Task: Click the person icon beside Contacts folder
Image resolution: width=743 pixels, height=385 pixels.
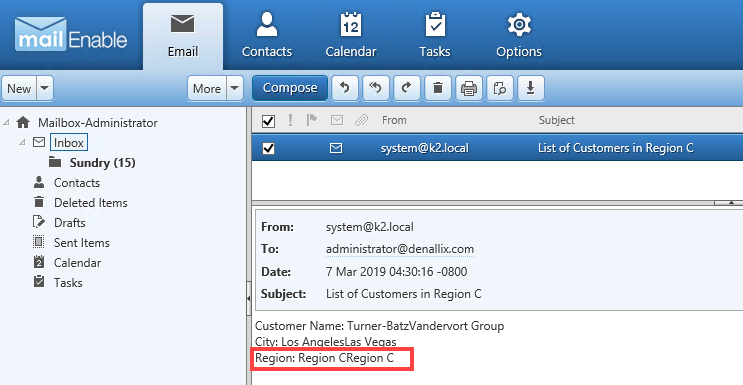Action: (39, 182)
